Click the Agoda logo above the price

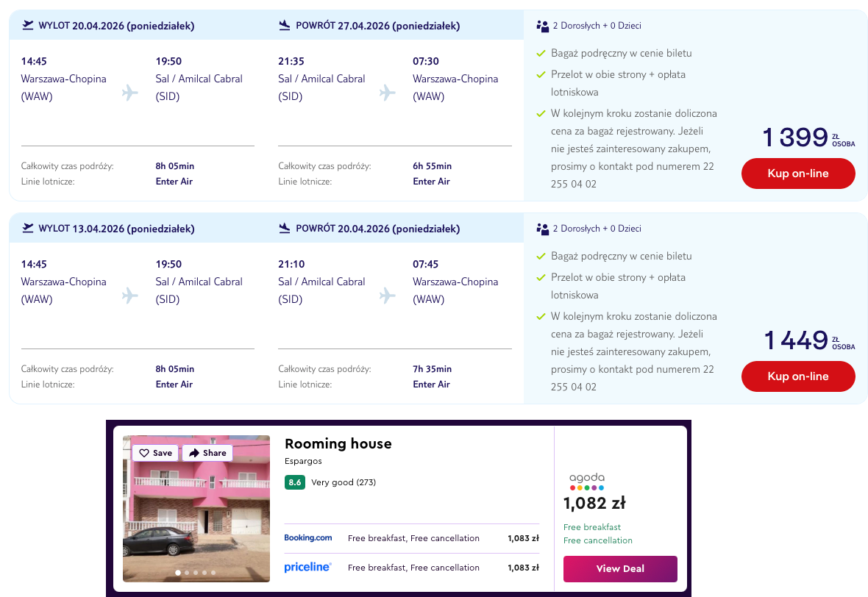point(587,481)
